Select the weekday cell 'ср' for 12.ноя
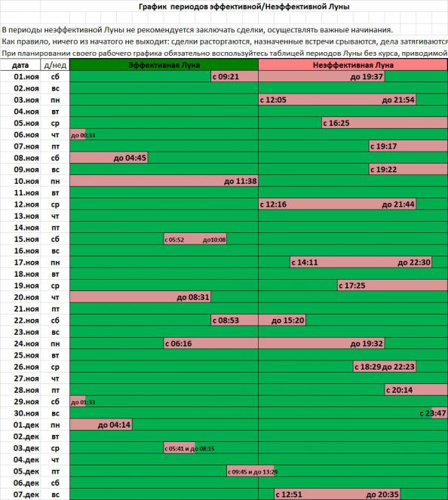This screenshot has height=500, width=448. coord(55,204)
